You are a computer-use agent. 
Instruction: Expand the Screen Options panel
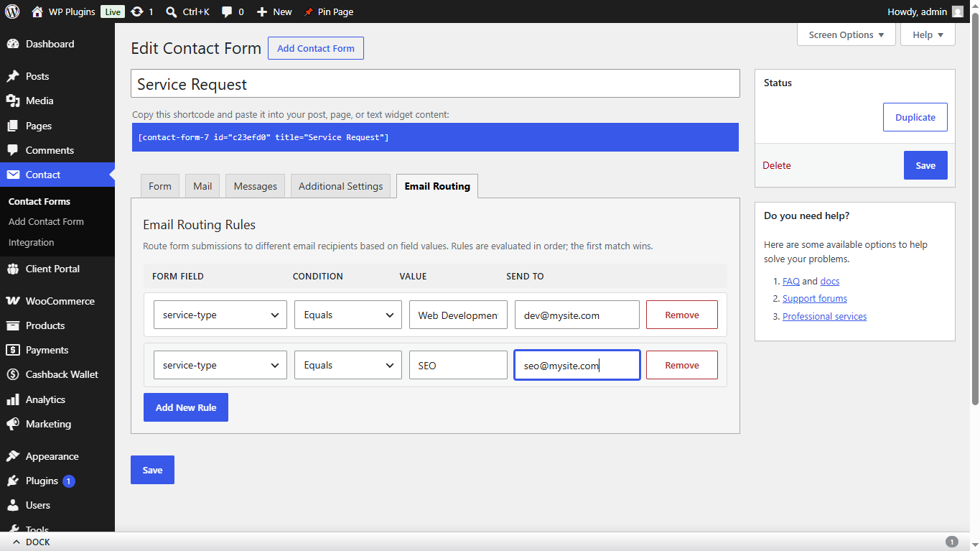846,34
